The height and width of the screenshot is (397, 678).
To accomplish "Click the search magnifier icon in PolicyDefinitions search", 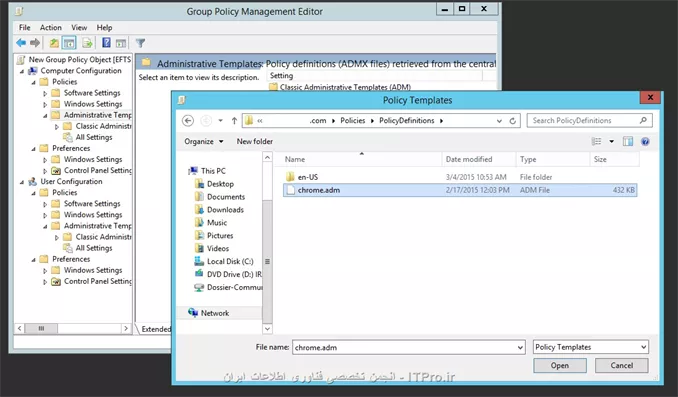I will click(x=643, y=120).
